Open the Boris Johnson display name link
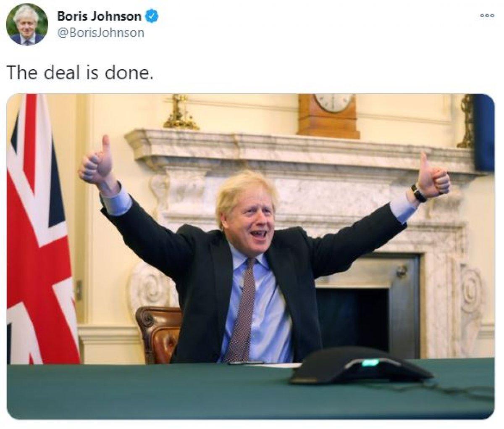Image resolution: width=504 pixels, height=429 pixels. [99, 17]
